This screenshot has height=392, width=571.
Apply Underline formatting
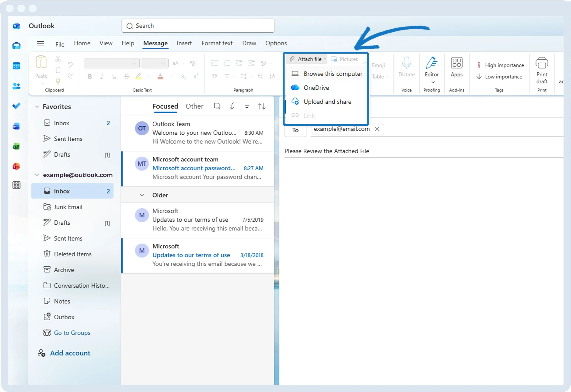[x=114, y=77]
